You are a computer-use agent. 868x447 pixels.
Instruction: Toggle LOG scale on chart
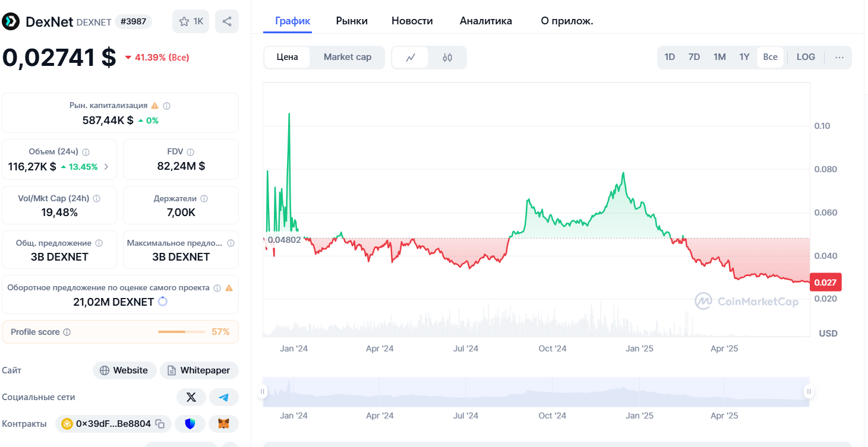pos(806,58)
